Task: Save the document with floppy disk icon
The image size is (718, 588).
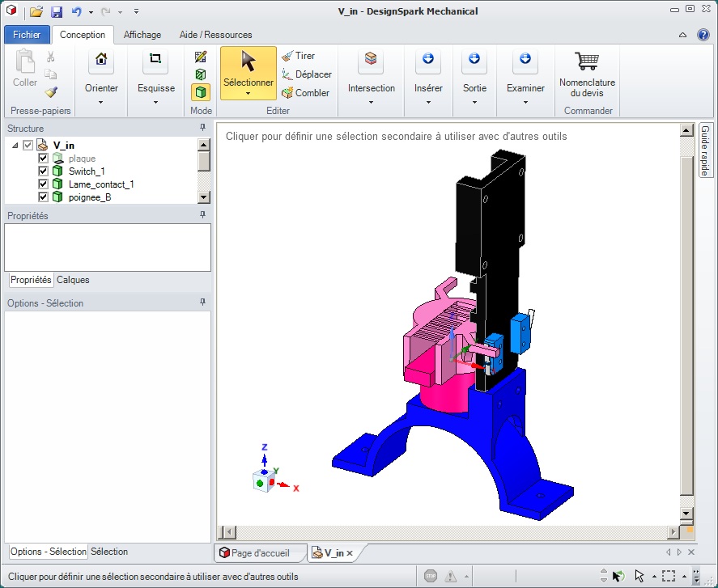Action: tap(57, 12)
